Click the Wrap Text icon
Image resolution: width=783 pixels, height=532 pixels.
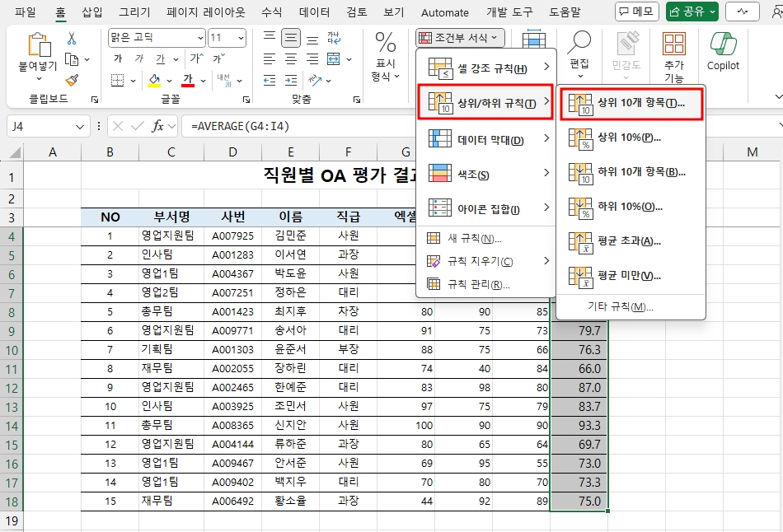point(334,38)
